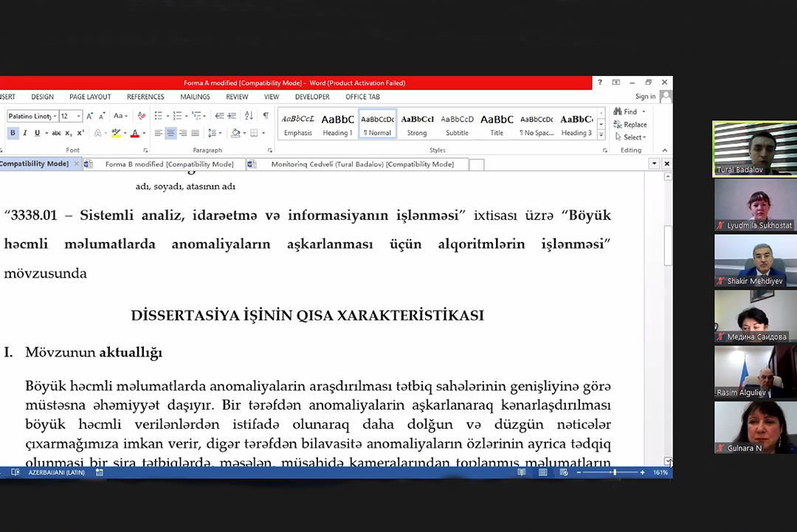Select the Underline icon

click(37, 133)
